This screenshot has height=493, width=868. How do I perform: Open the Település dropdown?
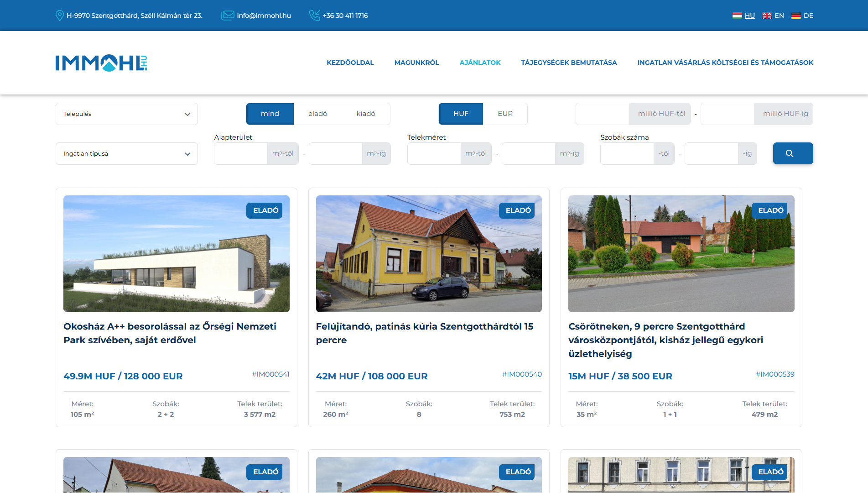126,114
